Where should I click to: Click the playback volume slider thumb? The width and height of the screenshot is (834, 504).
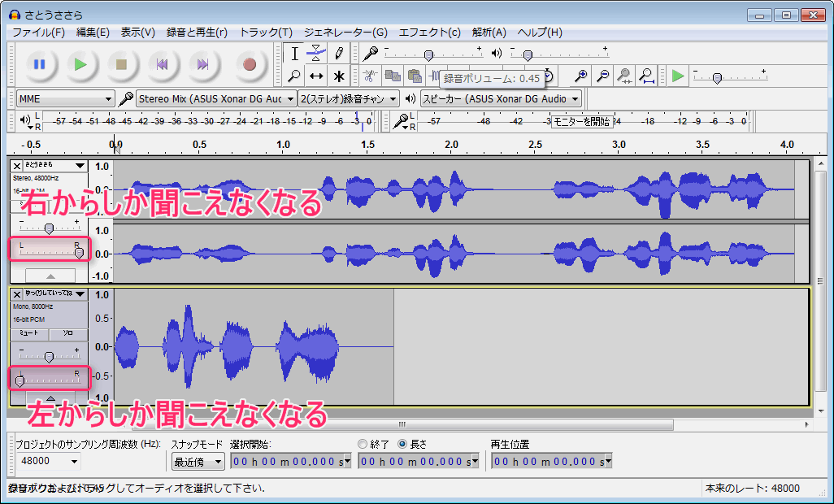coord(528,55)
